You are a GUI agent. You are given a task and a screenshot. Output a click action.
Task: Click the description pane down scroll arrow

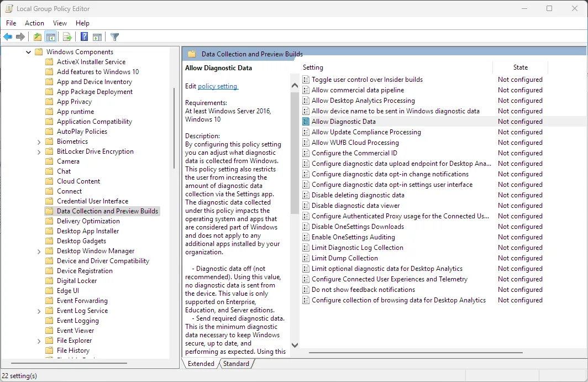(x=295, y=345)
